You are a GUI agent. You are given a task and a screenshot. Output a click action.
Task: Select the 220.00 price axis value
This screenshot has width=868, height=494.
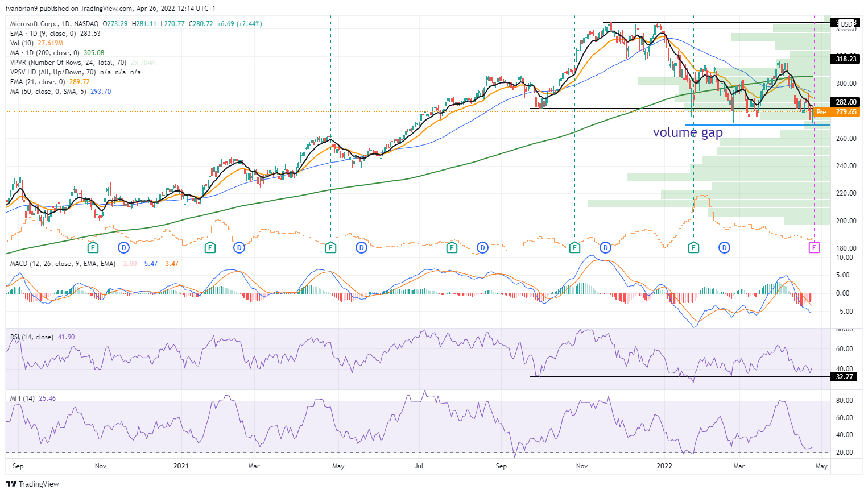coord(846,193)
